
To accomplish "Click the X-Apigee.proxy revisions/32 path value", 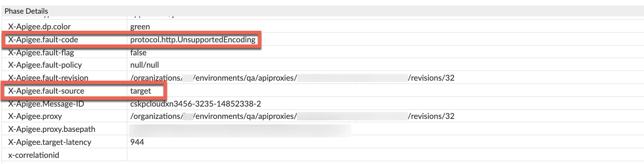I will pyautogui.click(x=431, y=116).
